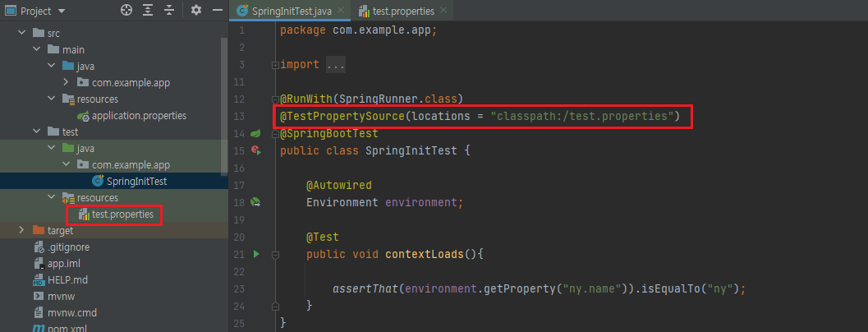868x332 pixels.
Task: Select HELP.md file
Action: tap(67, 280)
